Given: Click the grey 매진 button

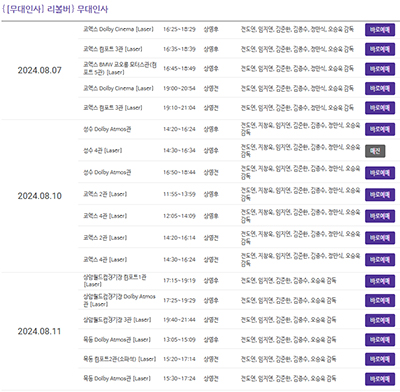Looking at the screenshot, I should pos(375,151).
